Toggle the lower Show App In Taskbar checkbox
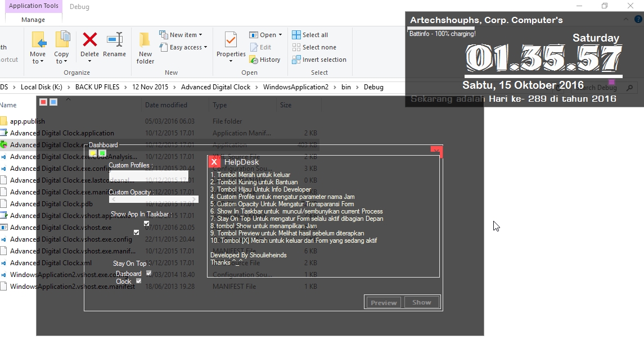This screenshot has height=363, width=644. pyautogui.click(x=136, y=233)
